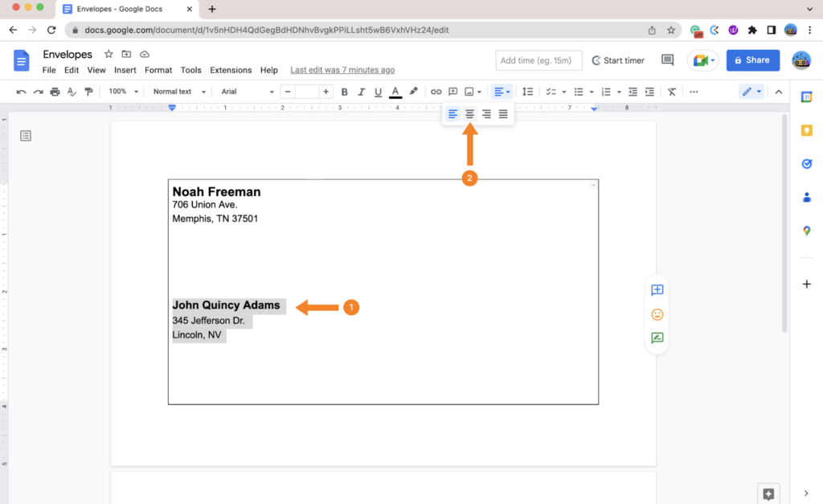Click the center align icon
823x504 pixels.
469,114
